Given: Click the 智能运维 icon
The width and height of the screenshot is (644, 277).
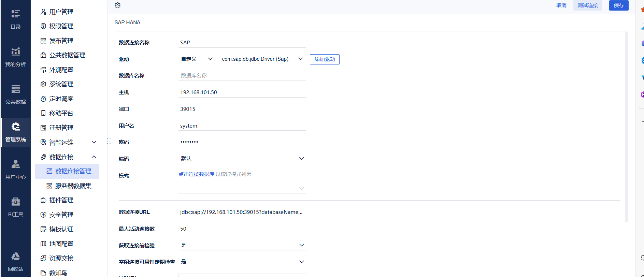Looking at the screenshot, I should coord(43,142).
